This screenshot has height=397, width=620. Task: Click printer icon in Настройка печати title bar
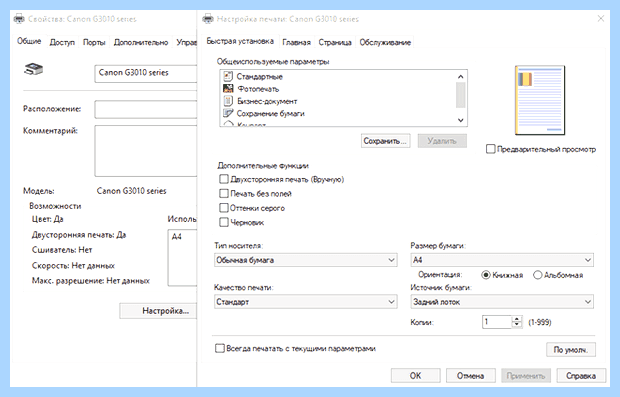pyautogui.click(x=208, y=19)
